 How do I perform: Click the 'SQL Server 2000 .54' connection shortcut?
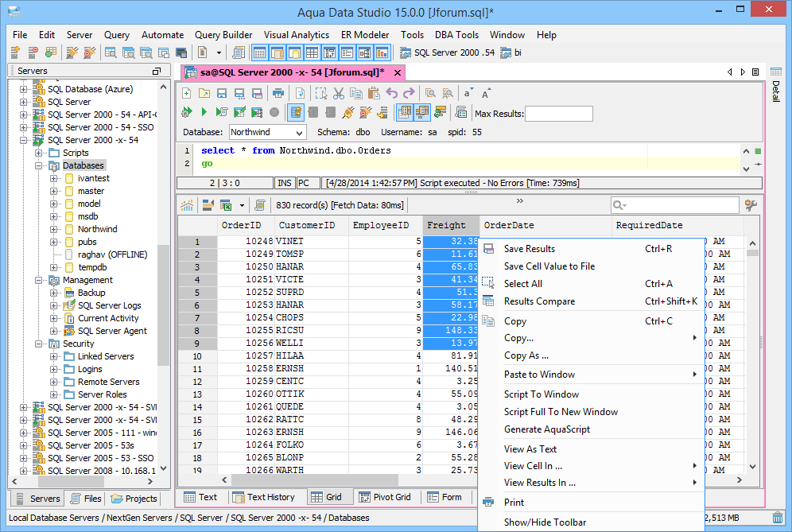pos(448,52)
